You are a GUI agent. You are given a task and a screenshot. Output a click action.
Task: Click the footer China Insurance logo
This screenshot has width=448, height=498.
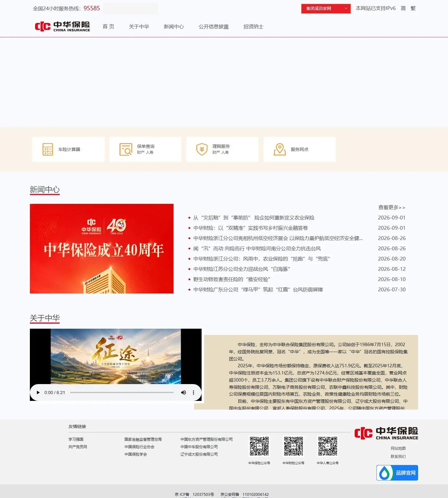point(386,433)
